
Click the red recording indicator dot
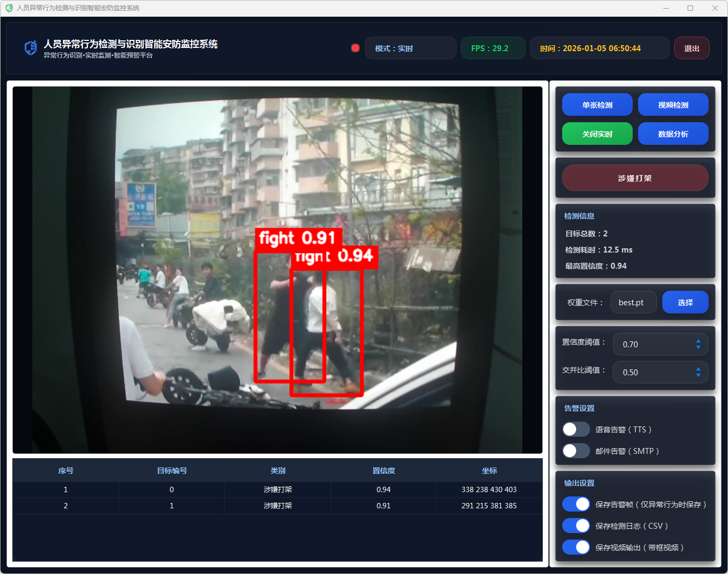pos(355,48)
